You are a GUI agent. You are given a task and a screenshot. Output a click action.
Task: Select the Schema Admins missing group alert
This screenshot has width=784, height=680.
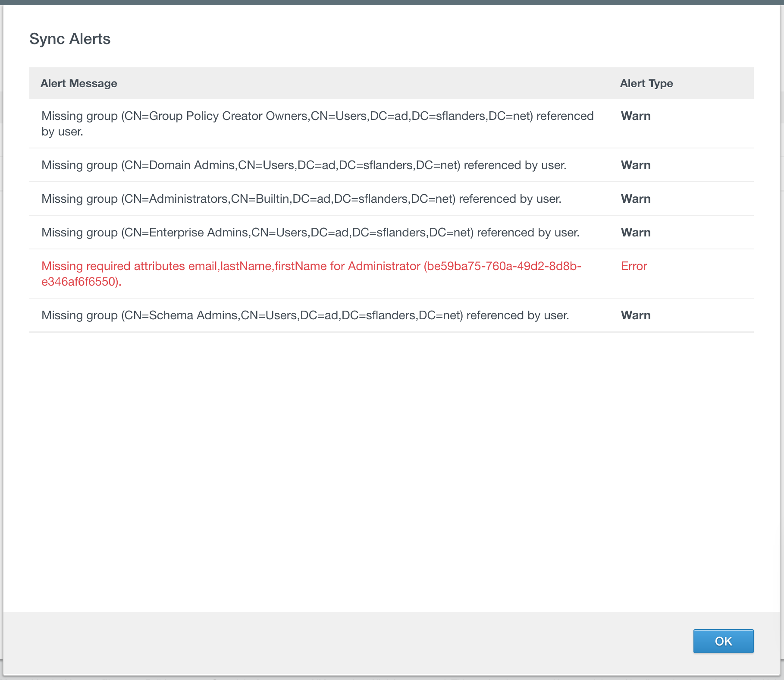305,315
